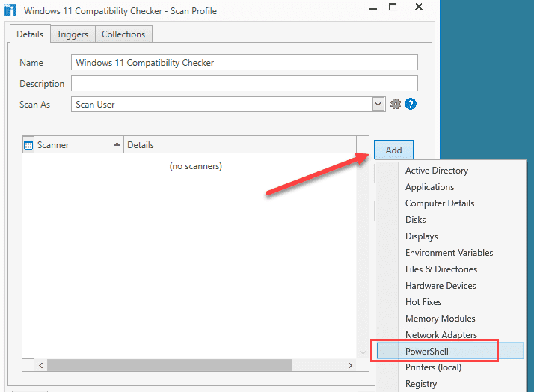The image size is (534, 392).
Task: Choose Applications scanner from menu
Action: [x=450, y=187]
